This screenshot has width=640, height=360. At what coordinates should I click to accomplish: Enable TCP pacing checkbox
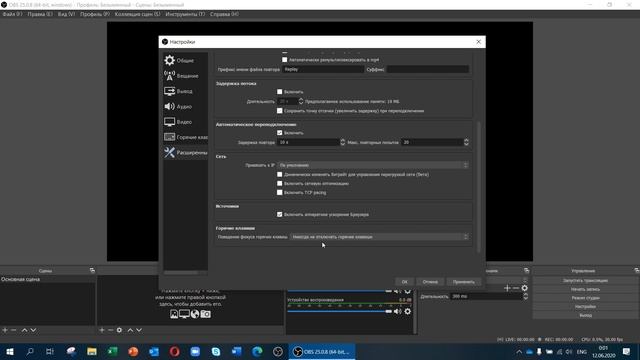point(280,192)
